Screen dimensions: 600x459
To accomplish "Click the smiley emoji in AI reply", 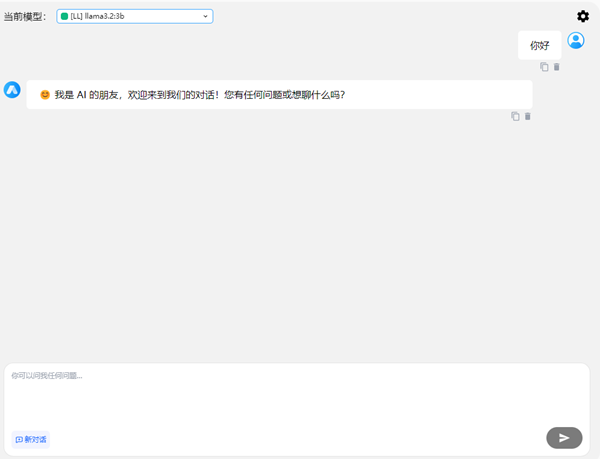I will 45,94.
